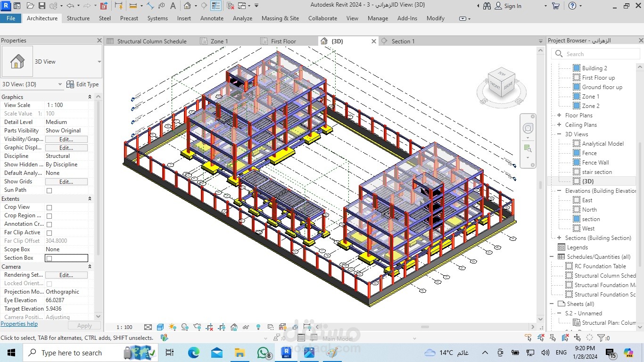Toggle Reveal Hidden Elements lightbulb

tap(257, 326)
